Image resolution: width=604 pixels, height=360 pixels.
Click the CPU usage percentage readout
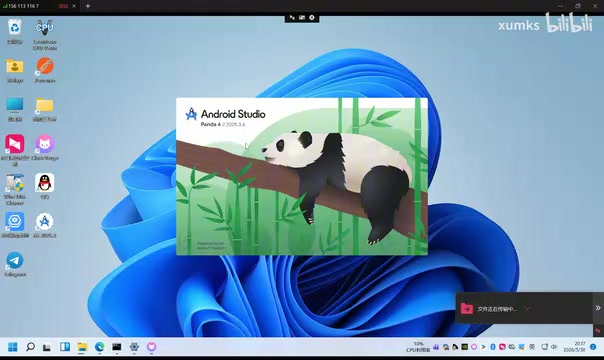[x=418, y=347]
